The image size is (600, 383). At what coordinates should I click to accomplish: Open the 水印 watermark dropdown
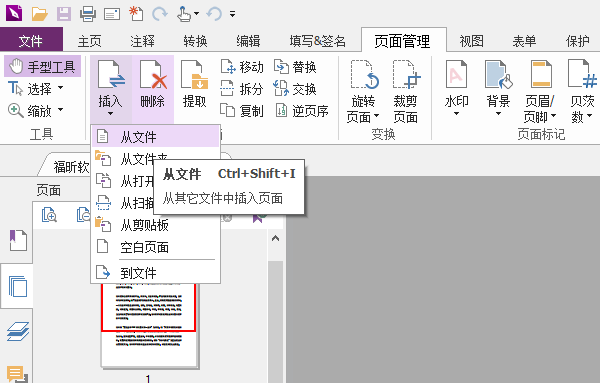coord(457,89)
